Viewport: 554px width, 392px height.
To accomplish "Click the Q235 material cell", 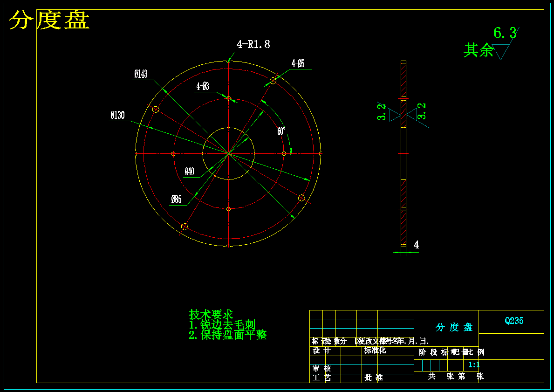I will pyautogui.click(x=514, y=321).
